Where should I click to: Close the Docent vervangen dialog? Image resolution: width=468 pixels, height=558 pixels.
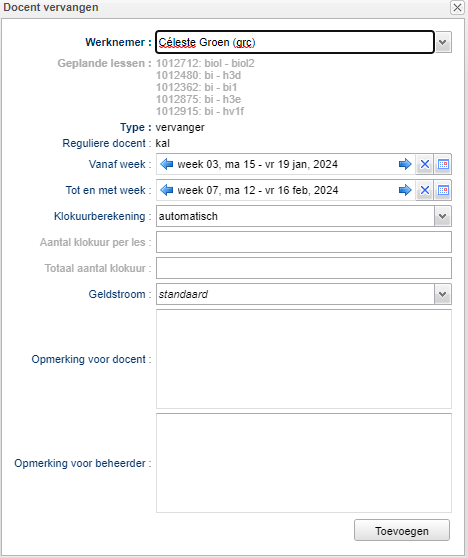[x=457, y=7]
